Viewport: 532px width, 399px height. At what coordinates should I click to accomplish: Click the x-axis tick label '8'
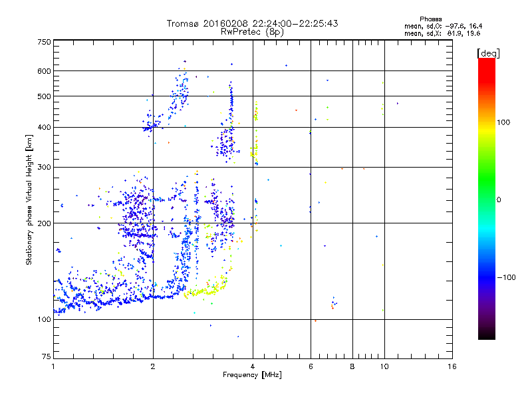coord(352,366)
